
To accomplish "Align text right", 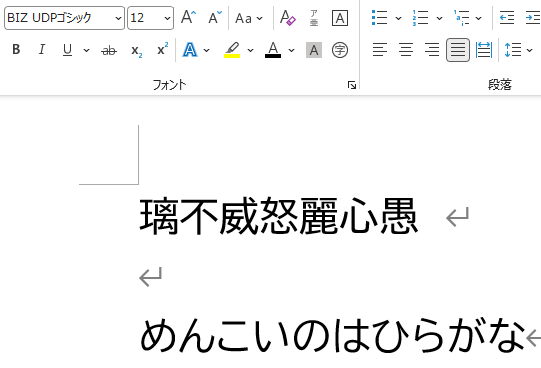I will click(432, 50).
